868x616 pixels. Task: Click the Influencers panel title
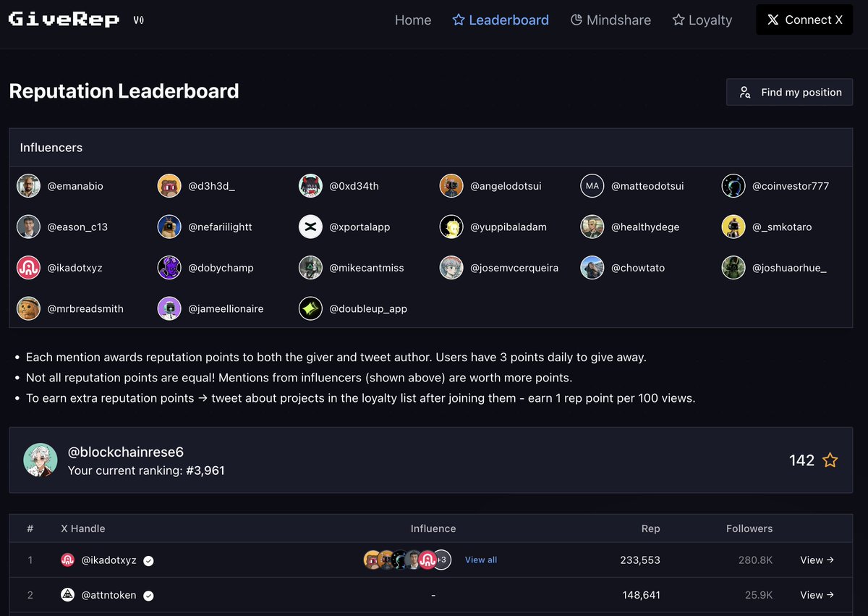(51, 148)
